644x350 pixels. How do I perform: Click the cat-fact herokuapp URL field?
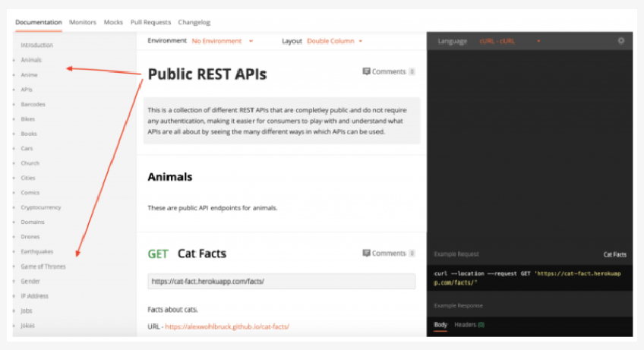281,281
